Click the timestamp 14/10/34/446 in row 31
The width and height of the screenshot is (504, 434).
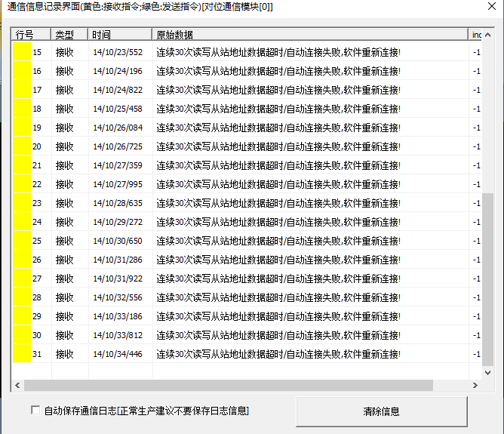pos(117,353)
